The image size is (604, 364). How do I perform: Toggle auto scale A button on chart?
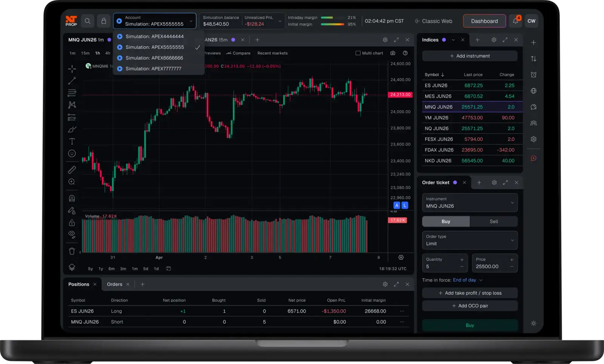click(x=397, y=205)
